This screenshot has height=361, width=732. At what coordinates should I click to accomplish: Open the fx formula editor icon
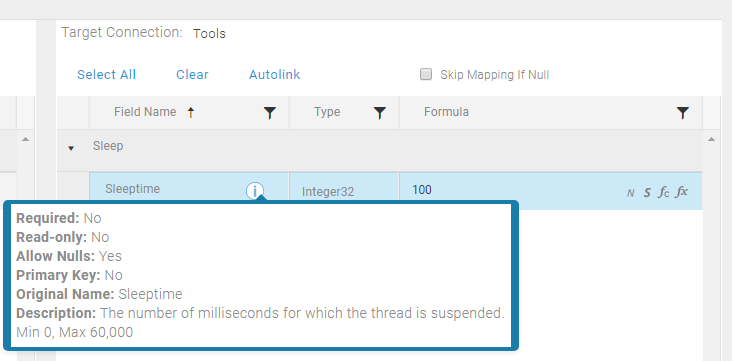[682, 191]
